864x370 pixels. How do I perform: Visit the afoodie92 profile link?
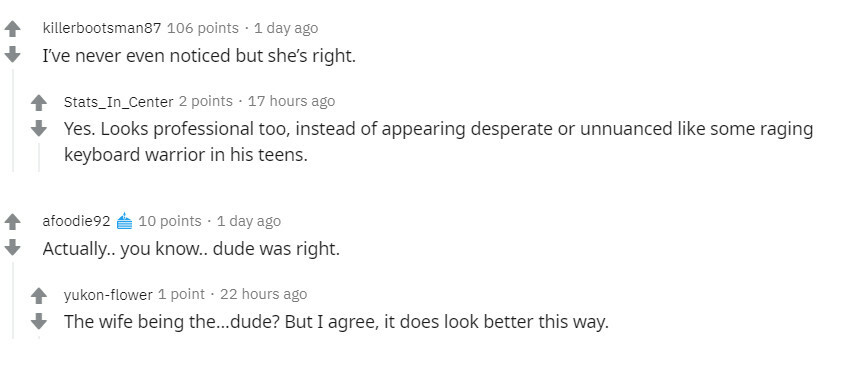click(77, 221)
